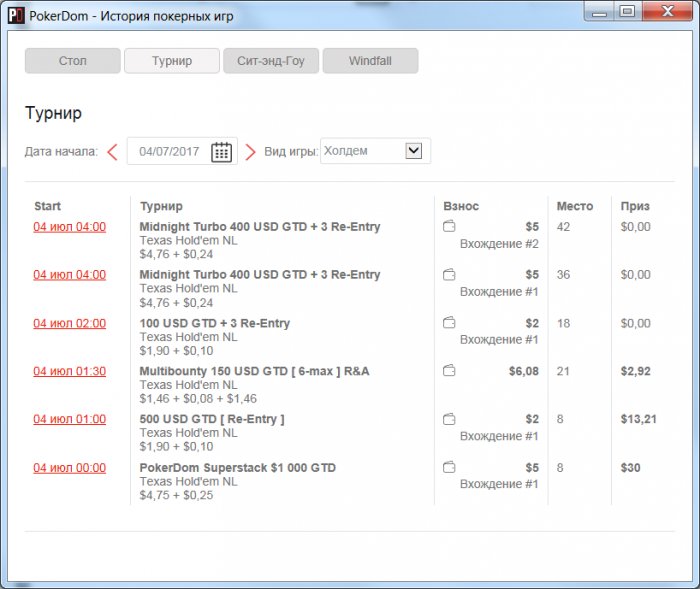
Task: Click the Место column header
Action: [x=575, y=206]
